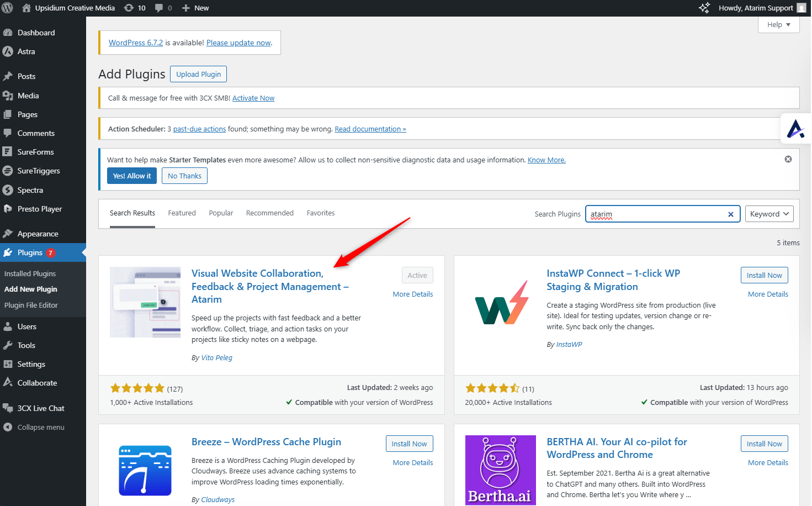Click the sparkle AI icon in admin bar

tap(704, 8)
